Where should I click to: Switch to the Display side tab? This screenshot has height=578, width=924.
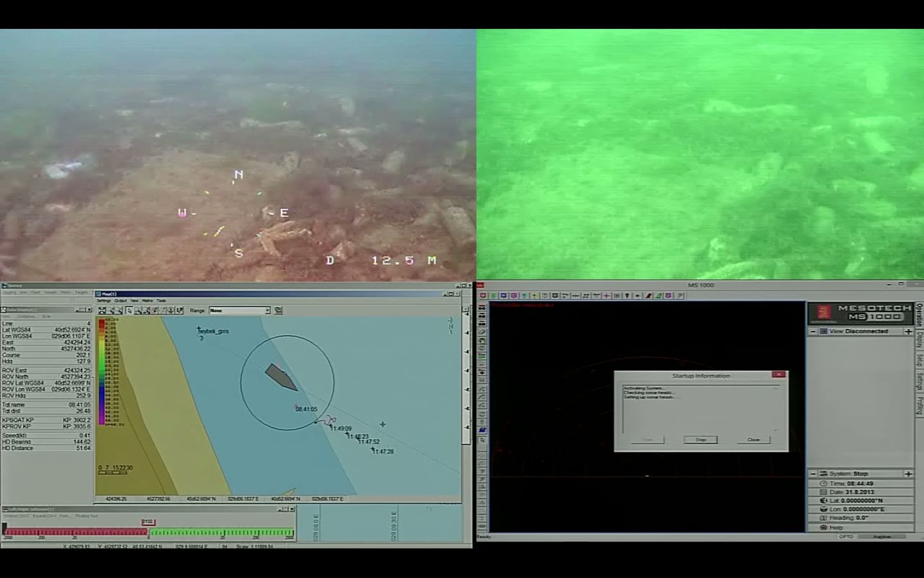[919, 339]
